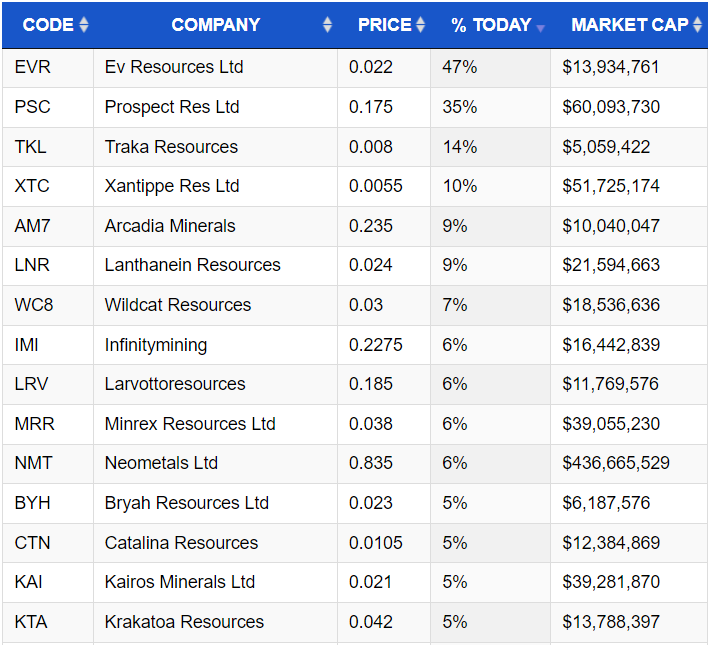Viewport: 712px width, 645px height.
Task: Select the Kairos Minerals Ltd entry
Action: 180,582
